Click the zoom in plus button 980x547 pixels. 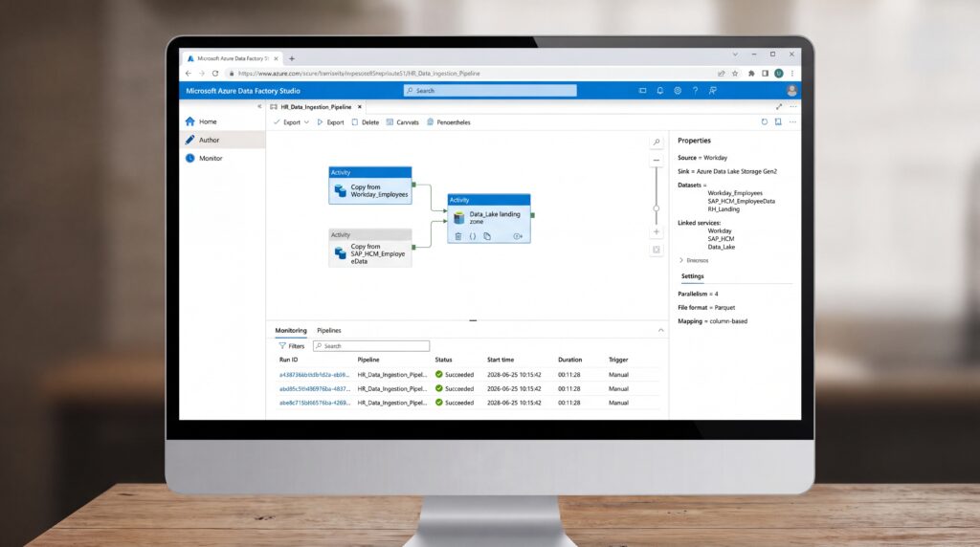[x=657, y=231]
